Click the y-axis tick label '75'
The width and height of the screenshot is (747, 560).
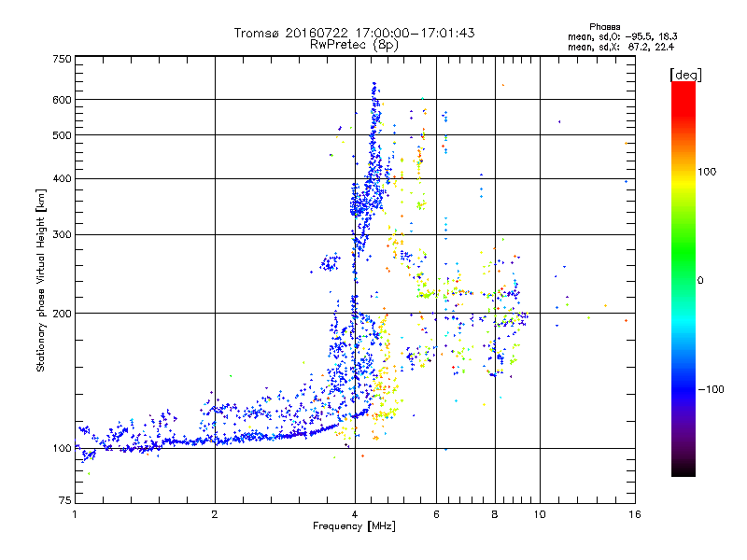click(x=65, y=500)
